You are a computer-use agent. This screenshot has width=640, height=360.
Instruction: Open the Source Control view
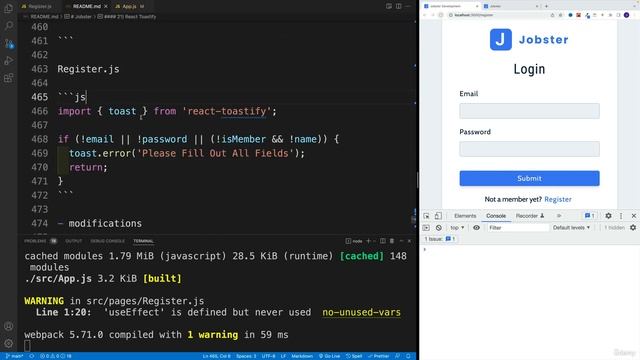coord(9,43)
